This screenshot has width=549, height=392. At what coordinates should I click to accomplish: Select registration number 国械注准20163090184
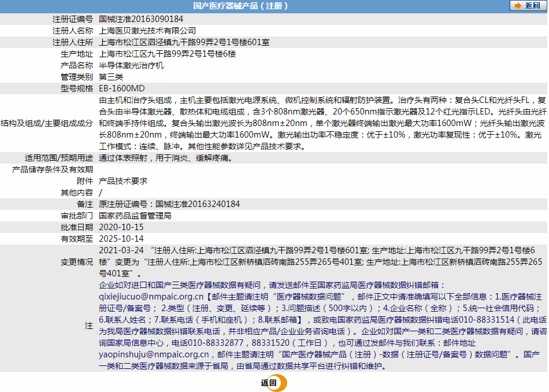(x=141, y=19)
